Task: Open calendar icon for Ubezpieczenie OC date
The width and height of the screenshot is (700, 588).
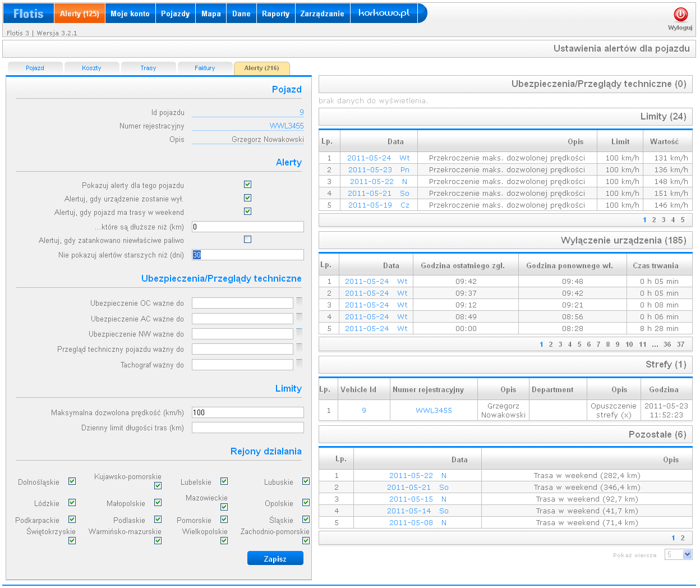Action: (x=299, y=301)
